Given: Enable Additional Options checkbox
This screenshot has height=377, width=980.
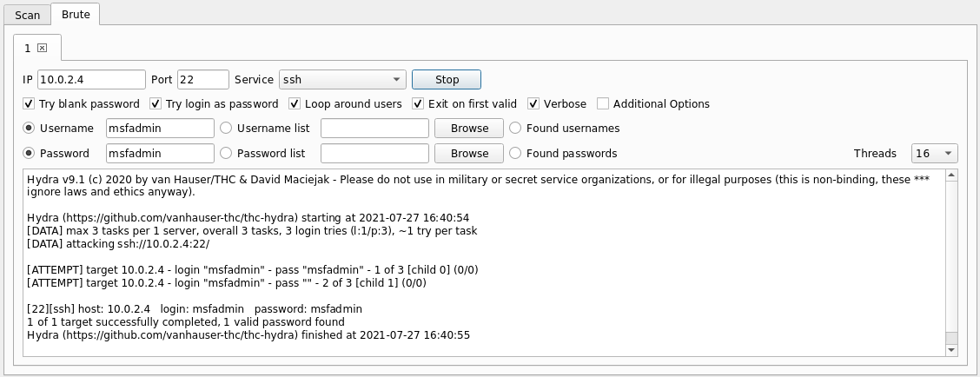Looking at the screenshot, I should [603, 104].
